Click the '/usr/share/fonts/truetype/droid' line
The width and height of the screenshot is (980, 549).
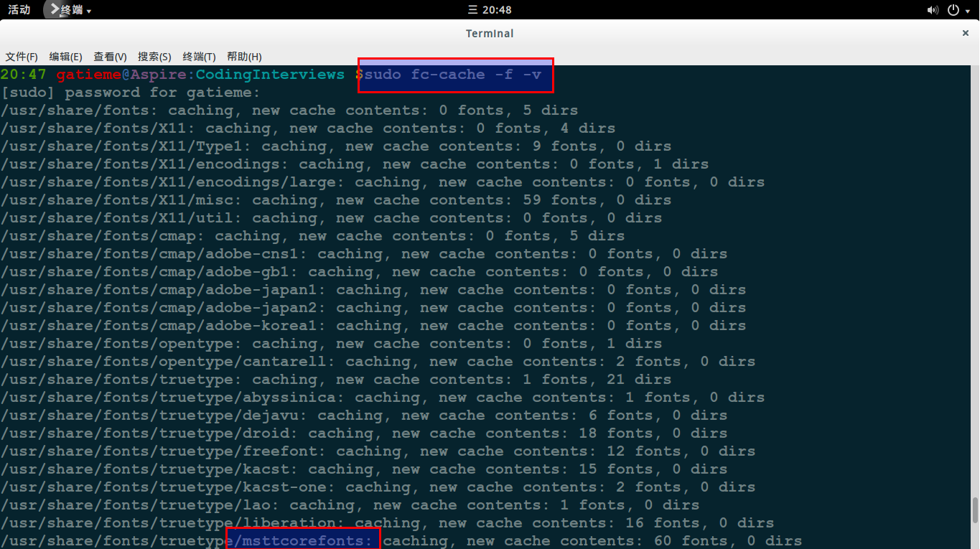click(x=364, y=433)
